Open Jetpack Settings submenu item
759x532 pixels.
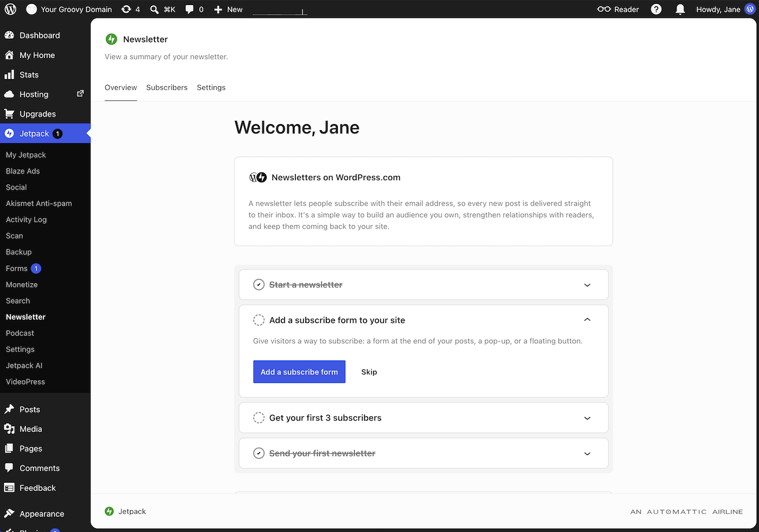tap(20, 349)
